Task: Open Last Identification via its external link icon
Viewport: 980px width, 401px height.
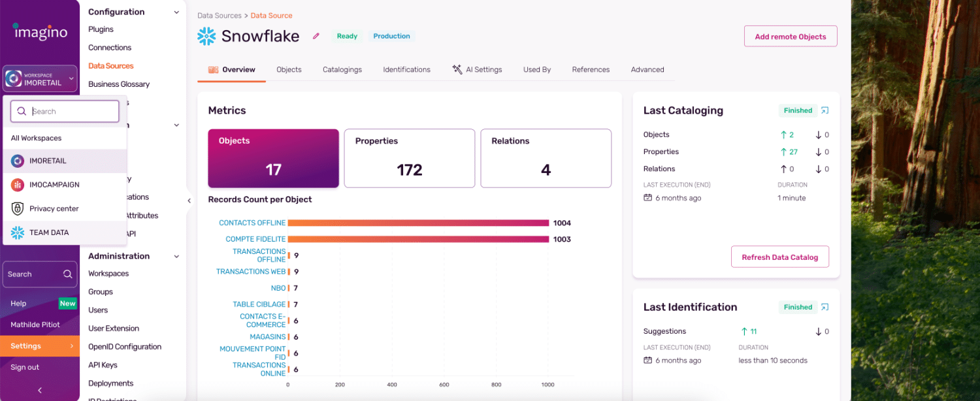Action: [x=824, y=307]
